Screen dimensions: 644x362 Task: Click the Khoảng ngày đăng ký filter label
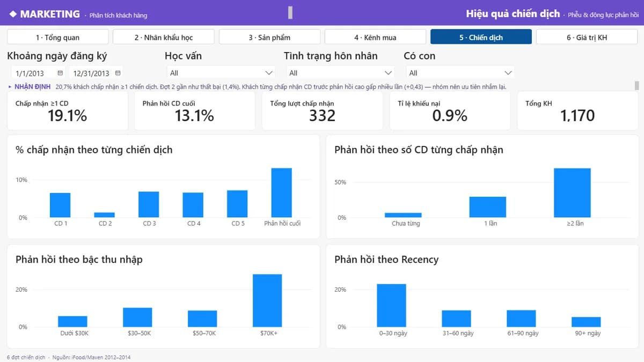(57, 56)
